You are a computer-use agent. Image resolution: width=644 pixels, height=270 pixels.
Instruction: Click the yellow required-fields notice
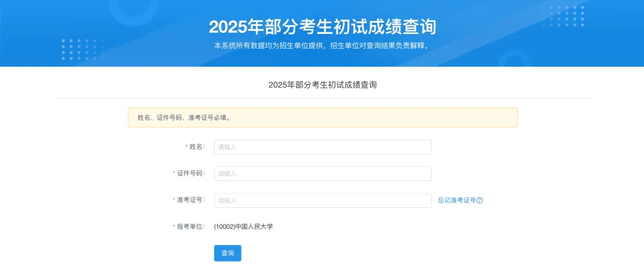click(x=323, y=118)
